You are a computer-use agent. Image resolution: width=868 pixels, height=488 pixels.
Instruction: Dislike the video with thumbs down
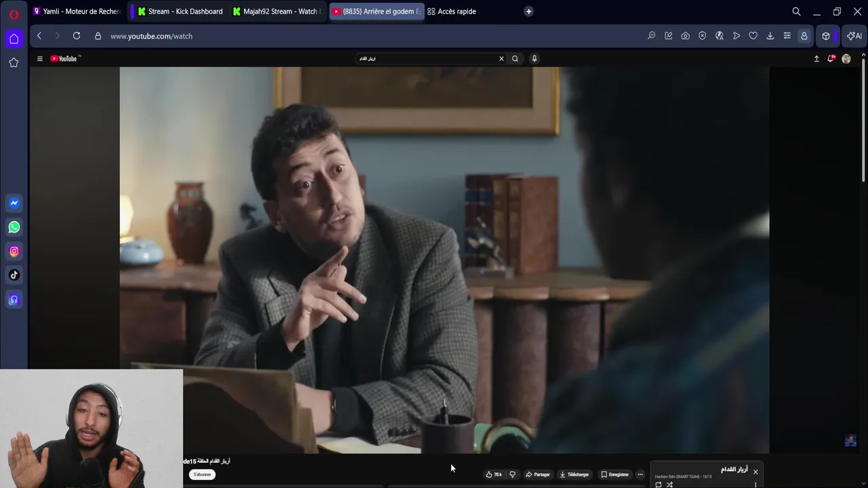(x=513, y=474)
